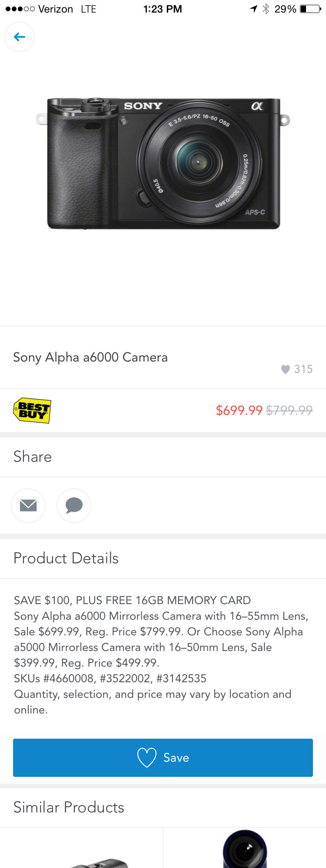The image size is (326, 868).
Task: Tap the Sony Alpha a6000 Camera title
Action: [90, 357]
